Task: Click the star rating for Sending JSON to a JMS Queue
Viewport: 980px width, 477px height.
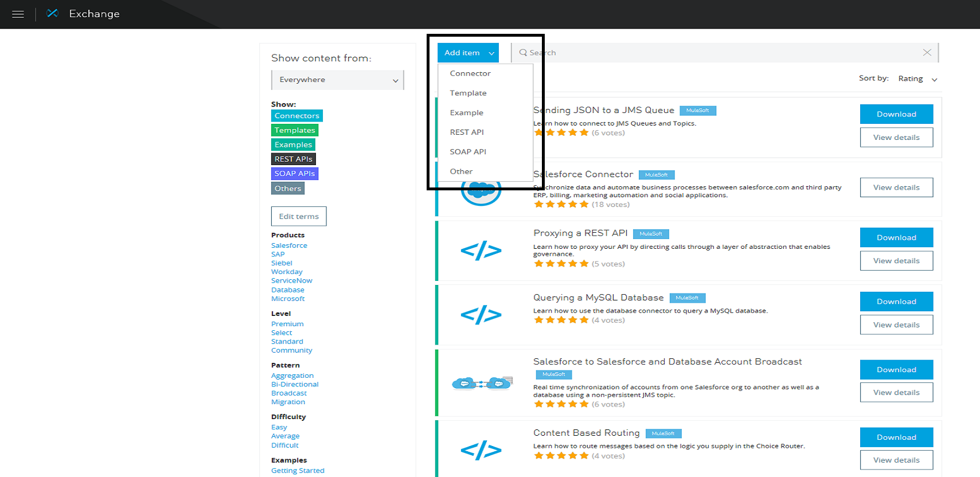Action: (x=561, y=132)
